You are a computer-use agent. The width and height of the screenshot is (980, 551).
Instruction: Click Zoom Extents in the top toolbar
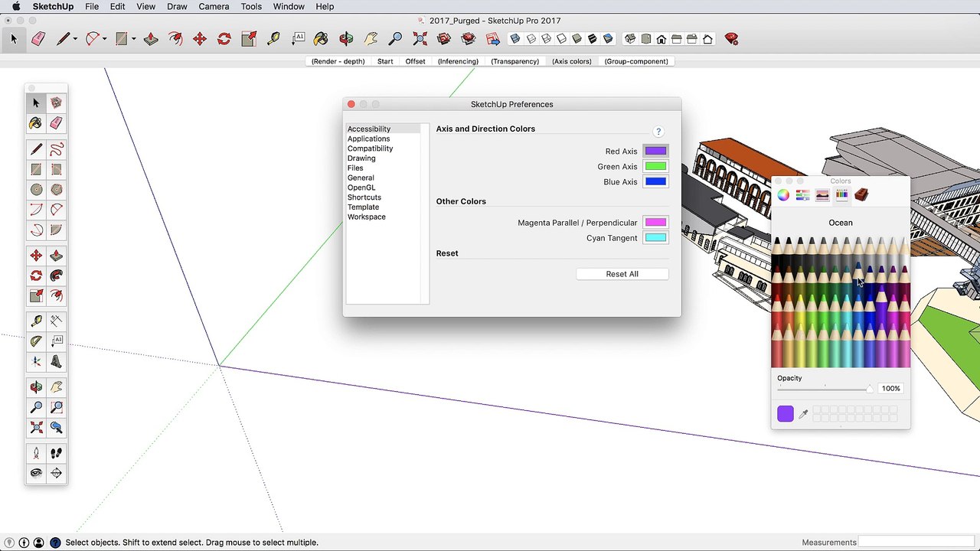pyautogui.click(x=420, y=38)
